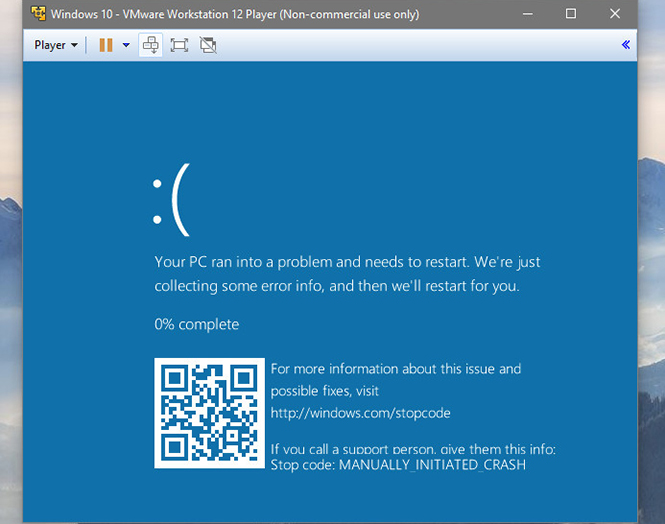The width and height of the screenshot is (665, 524).
Task: Expand the power options dropdown arrow
Action: (x=126, y=45)
